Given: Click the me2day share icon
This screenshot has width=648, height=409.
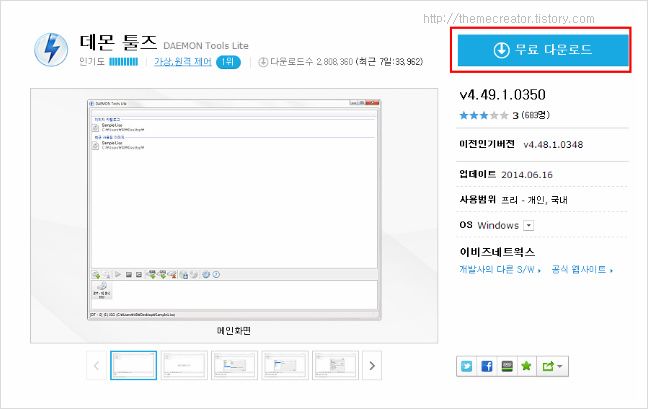Looking at the screenshot, I should tap(507, 366).
